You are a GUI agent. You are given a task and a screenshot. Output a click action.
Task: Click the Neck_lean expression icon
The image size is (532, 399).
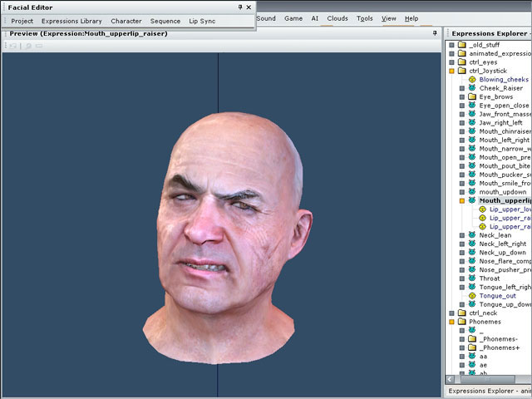[x=471, y=235]
